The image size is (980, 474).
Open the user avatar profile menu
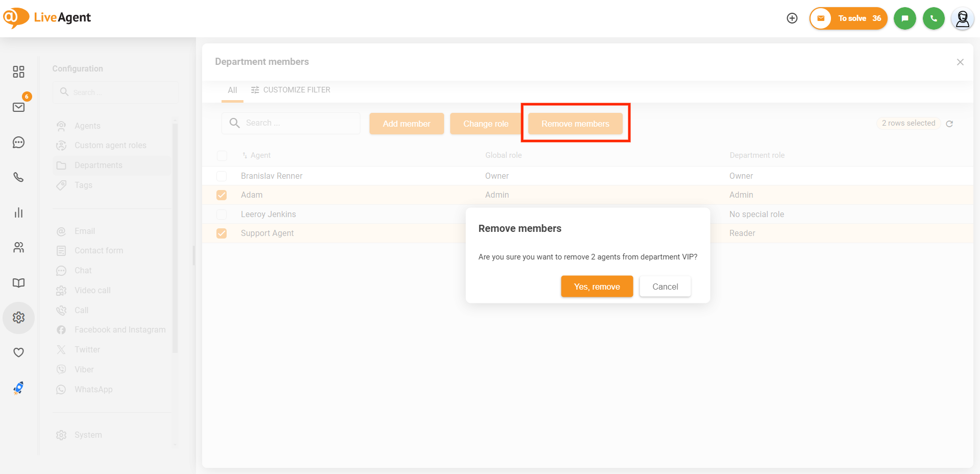pyautogui.click(x=962, y=19)
